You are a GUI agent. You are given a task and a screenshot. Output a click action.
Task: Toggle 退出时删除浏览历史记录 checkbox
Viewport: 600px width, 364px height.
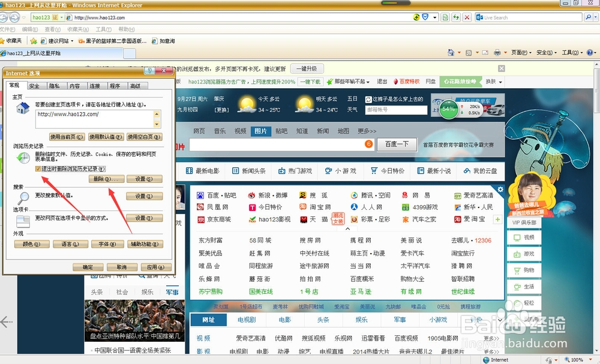click(x=38, y=169)
